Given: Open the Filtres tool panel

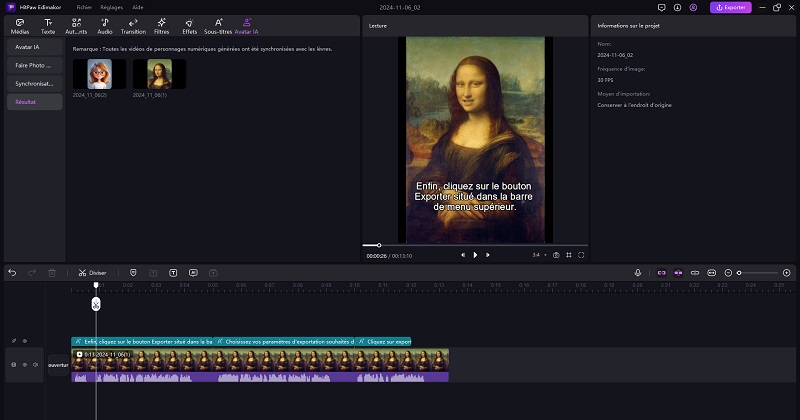Looking at the screenshot, I should (x=161, y=25).
